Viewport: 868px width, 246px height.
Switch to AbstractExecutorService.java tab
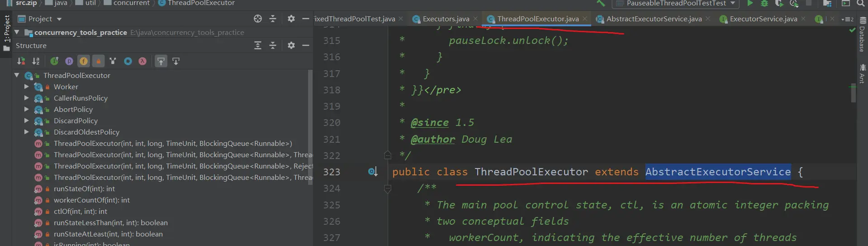point(654,19)
